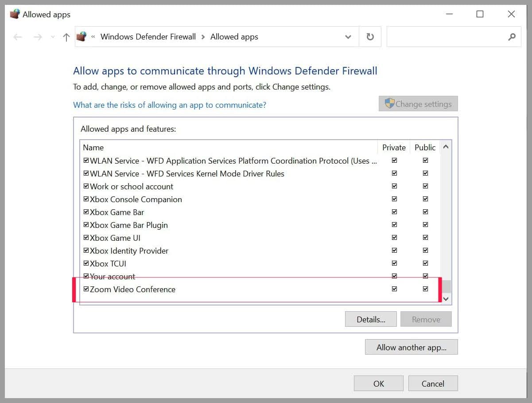Screen dimensions: 532x403
Task: Toggle Private for Xbox Game Bar Plugin
Action: (394, 225)
